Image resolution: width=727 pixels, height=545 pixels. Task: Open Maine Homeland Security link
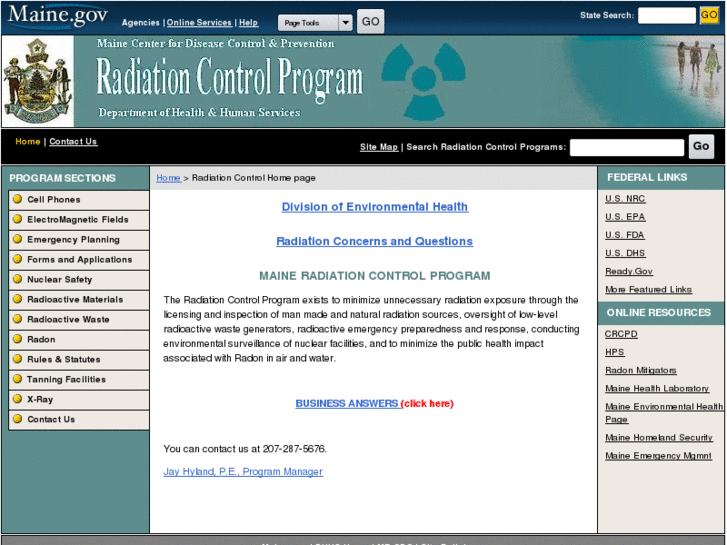(659, 437)
